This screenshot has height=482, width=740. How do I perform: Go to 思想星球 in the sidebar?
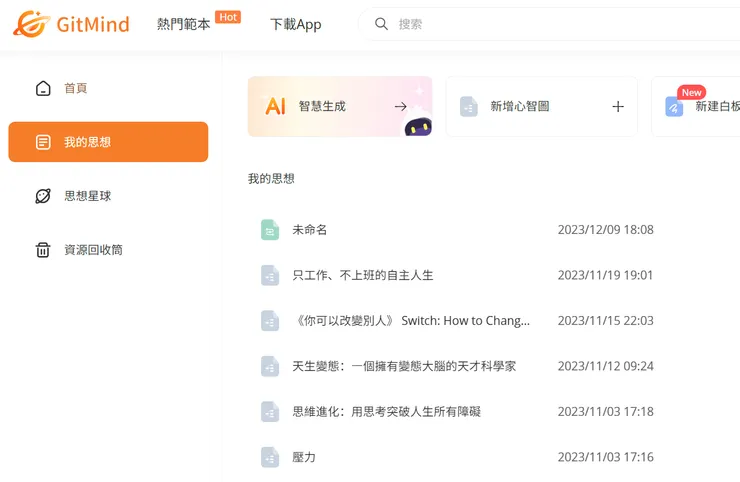click(x=88, y=196)
